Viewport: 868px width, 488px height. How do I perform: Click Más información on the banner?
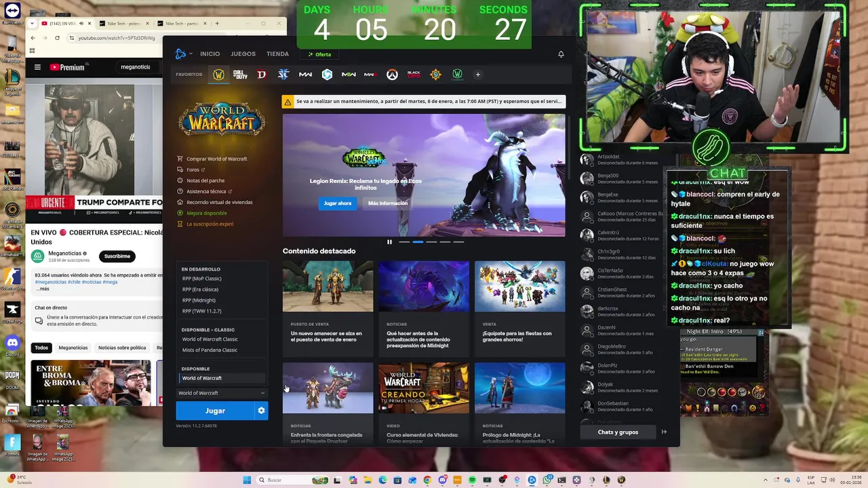388,203
